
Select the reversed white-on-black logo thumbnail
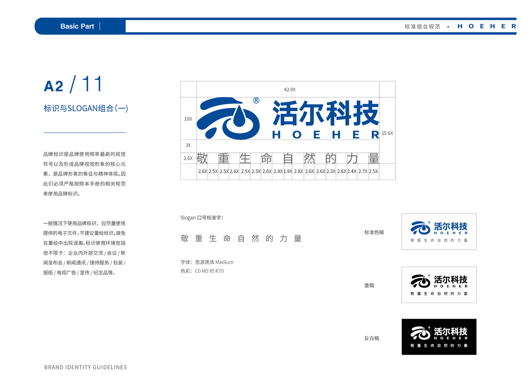pos(439,337)
